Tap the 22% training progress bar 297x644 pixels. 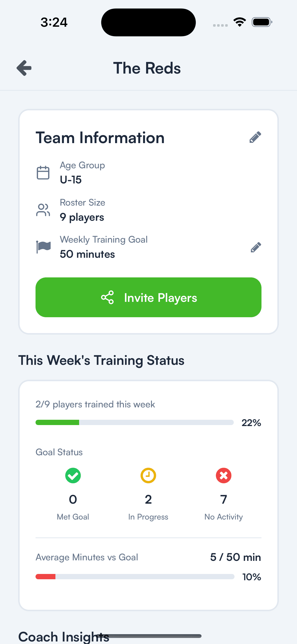(135, 423)
